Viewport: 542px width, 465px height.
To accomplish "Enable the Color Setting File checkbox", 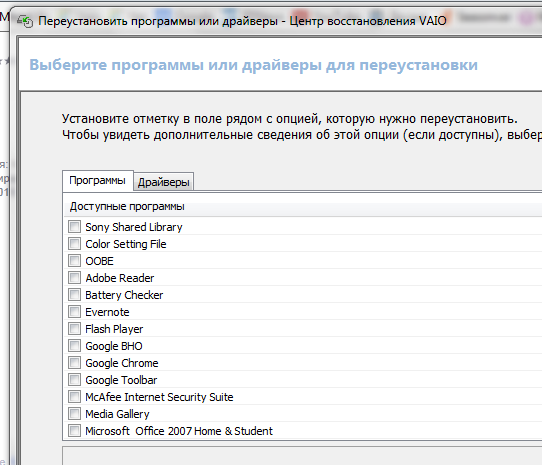I will [74, 244].
